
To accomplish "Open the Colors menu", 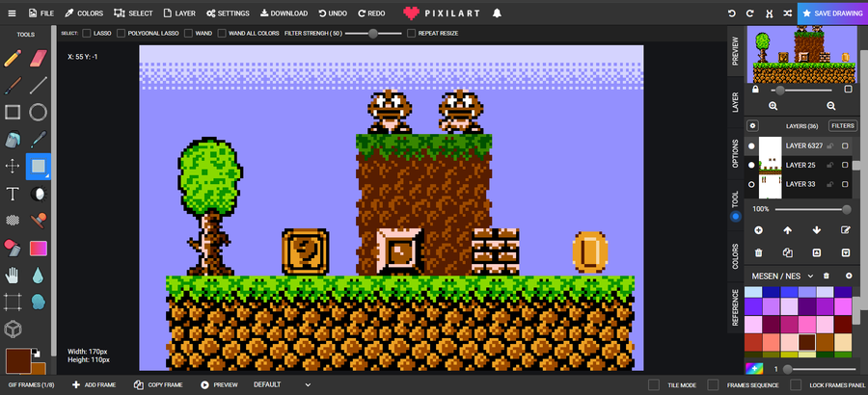I will click(84, 13).
